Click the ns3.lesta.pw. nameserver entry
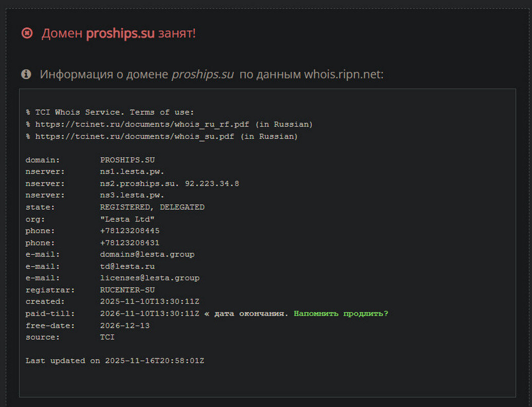 click(x=132, y=195)
